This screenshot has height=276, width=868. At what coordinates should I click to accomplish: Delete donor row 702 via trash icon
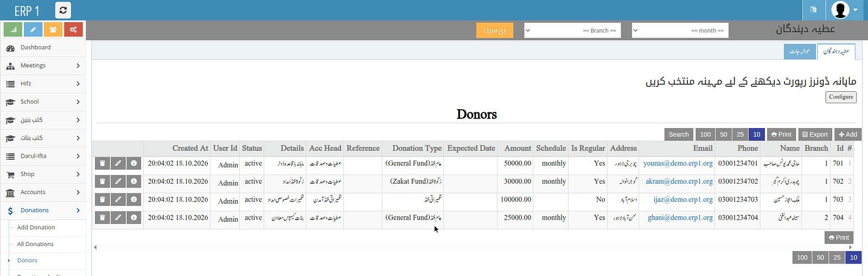103,181
